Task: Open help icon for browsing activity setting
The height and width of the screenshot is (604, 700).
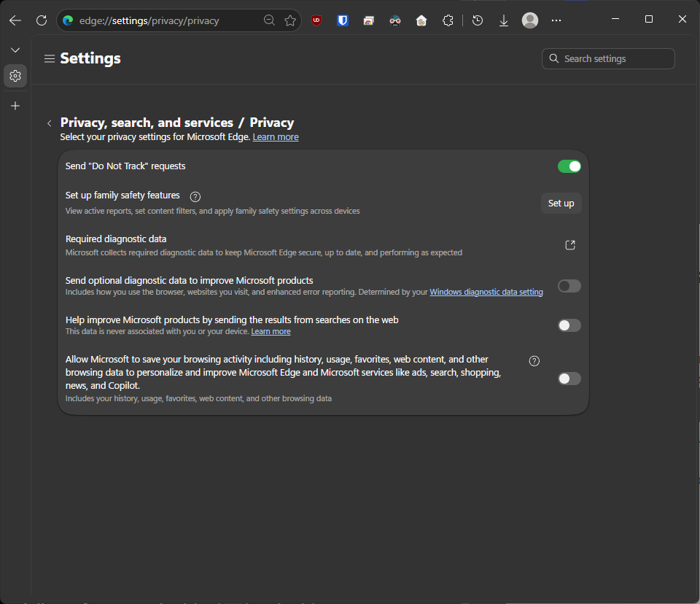Action: [x=534, y=361]
